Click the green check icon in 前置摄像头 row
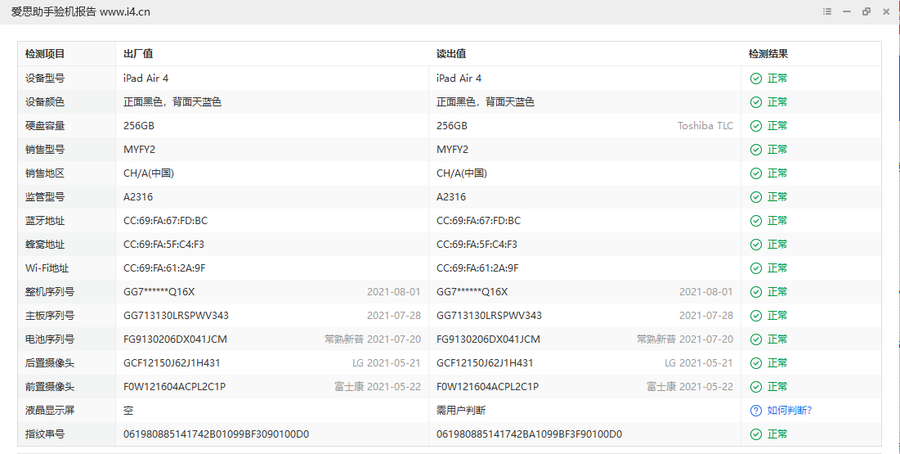Viewport: 900px width, 454px height. pyautogui.click(x=756, y=387)
